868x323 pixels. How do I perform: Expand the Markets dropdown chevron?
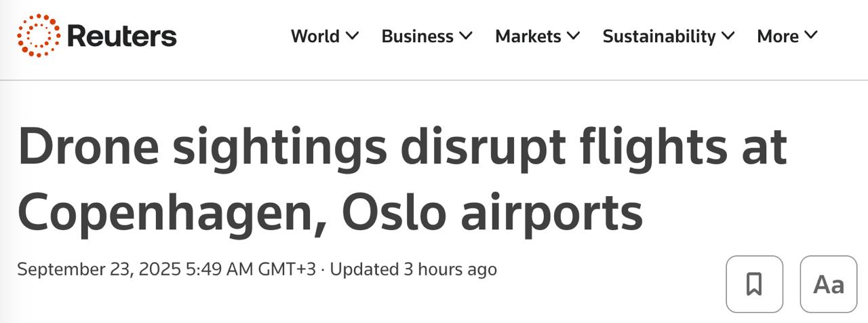pyautogui.click(x=574, y=35)
